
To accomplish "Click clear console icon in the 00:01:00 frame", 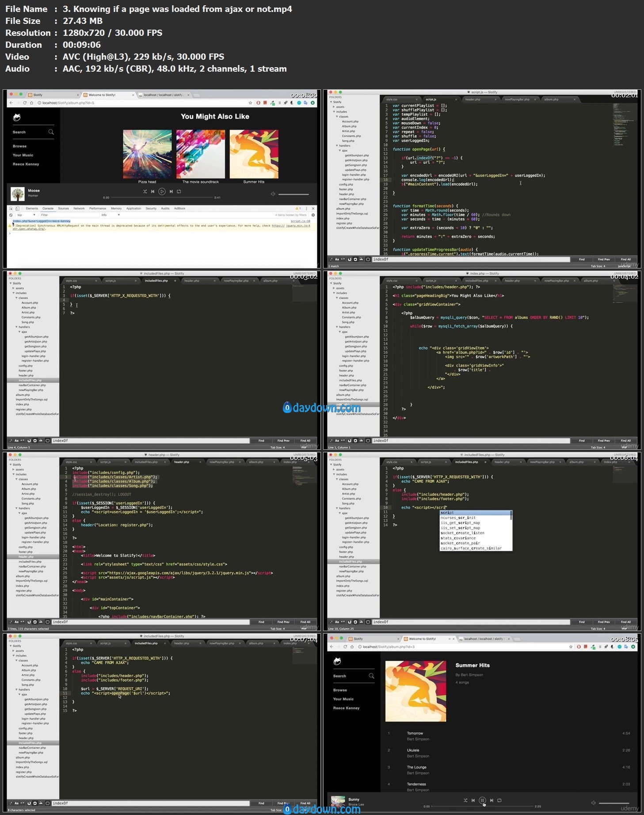I will (11, 215).
